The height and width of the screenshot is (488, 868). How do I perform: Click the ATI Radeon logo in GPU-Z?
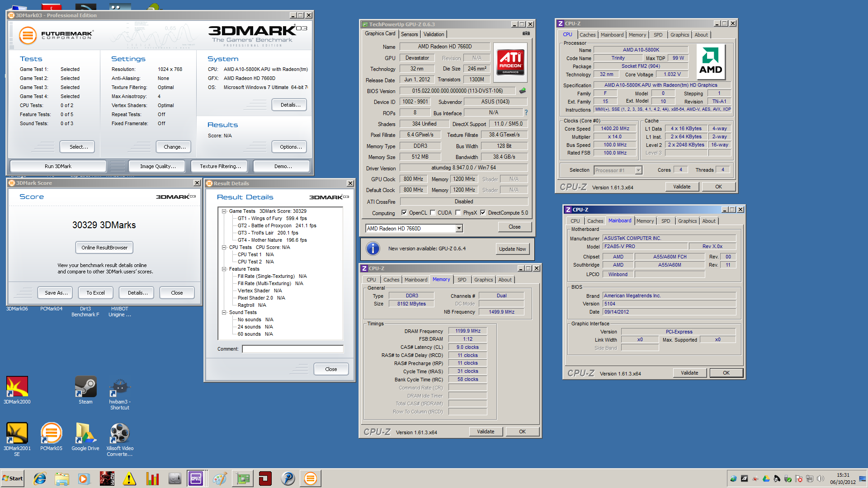point(510,61)
